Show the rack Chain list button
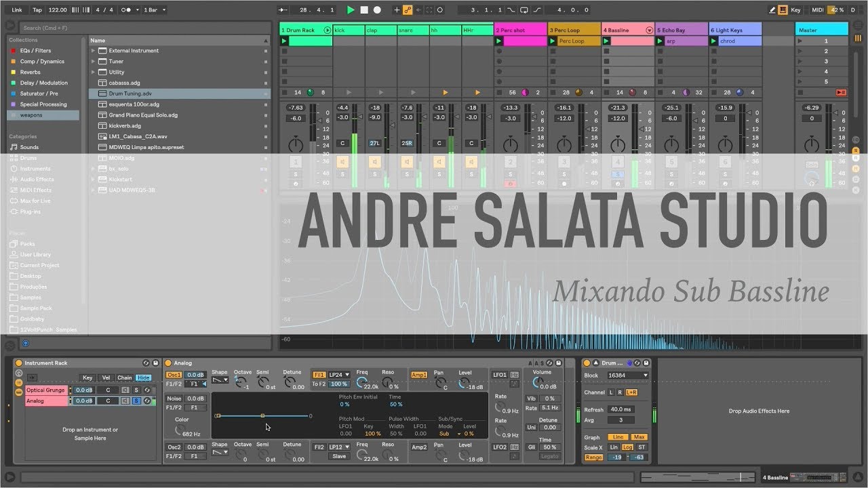The height and width of the screenshot is (488, 868). click(x=125, y=378)
